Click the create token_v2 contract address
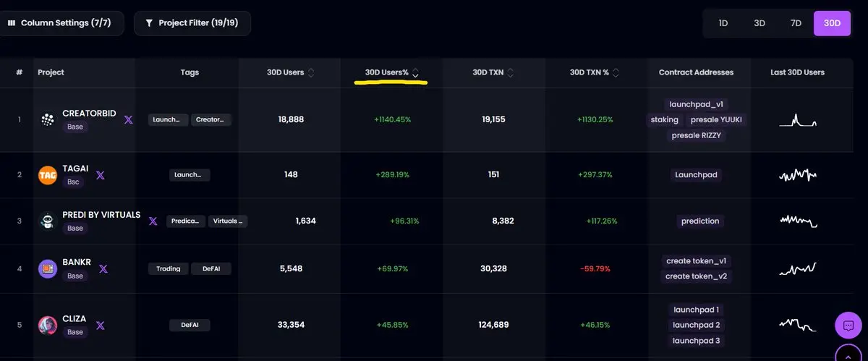 click(x=696, y=276)
